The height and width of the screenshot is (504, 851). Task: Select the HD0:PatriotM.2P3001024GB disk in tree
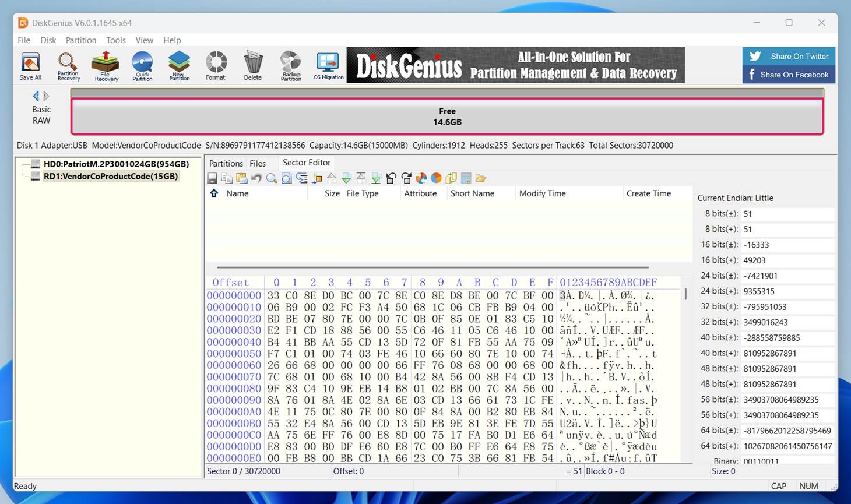point(116,164)
